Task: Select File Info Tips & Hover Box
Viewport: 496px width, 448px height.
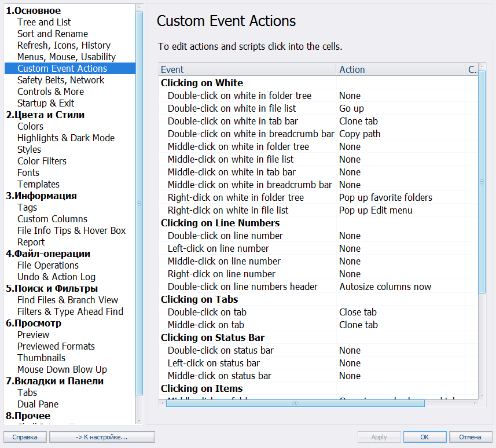Action: click(71, 230)
